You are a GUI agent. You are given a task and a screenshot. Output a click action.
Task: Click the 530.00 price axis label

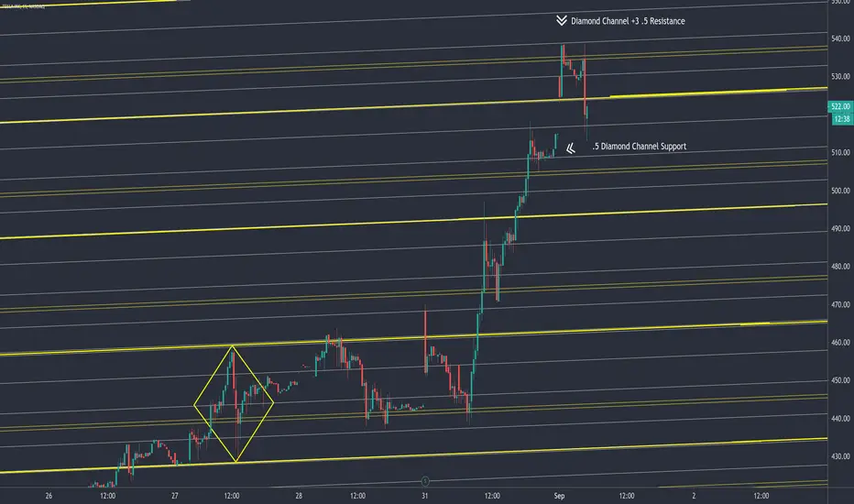840,76
